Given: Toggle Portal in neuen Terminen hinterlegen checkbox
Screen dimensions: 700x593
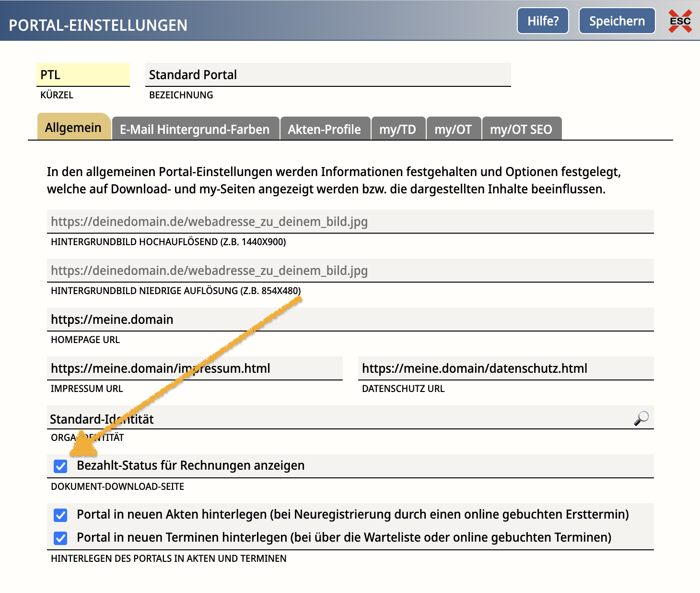Looking at the screenshot, I should tap(61, 538).
